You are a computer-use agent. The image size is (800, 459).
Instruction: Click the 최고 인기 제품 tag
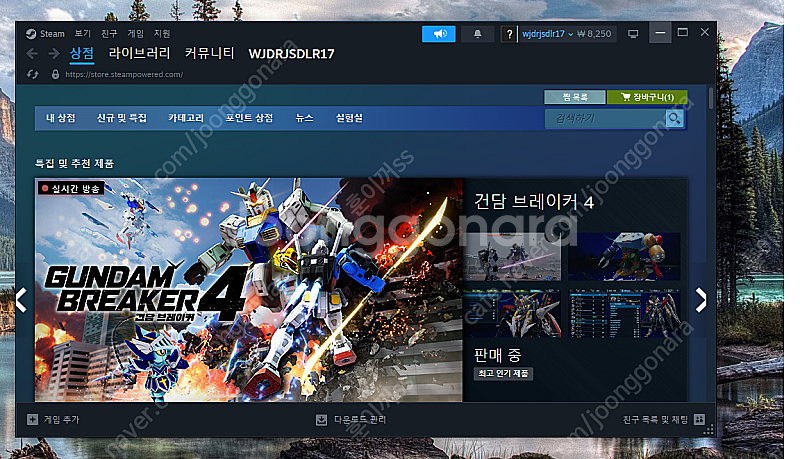[503, 373]
